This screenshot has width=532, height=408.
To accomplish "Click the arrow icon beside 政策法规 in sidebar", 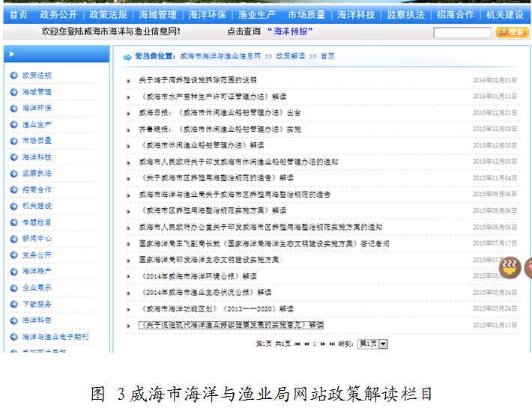I will coord(13,76).
